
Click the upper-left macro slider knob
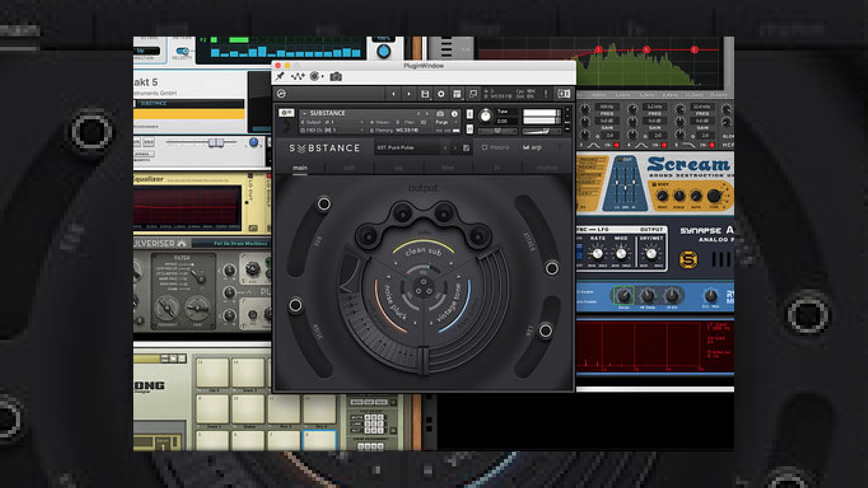pyautogui.click(x=324, y=204)
